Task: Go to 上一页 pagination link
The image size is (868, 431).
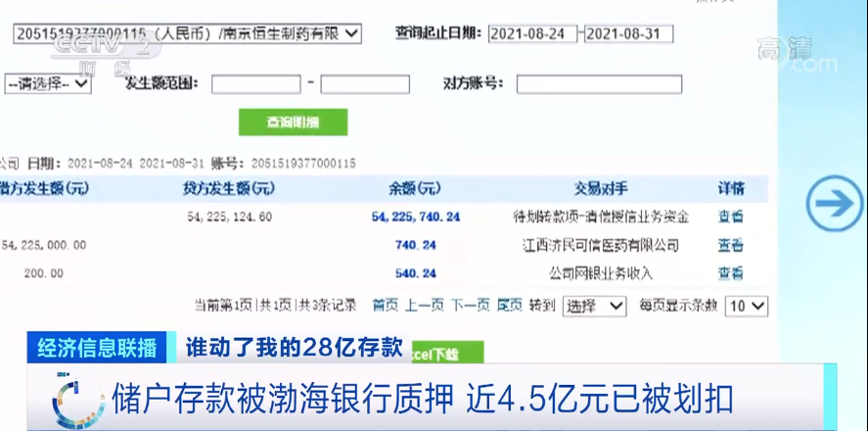Action: tap(424, 306)
